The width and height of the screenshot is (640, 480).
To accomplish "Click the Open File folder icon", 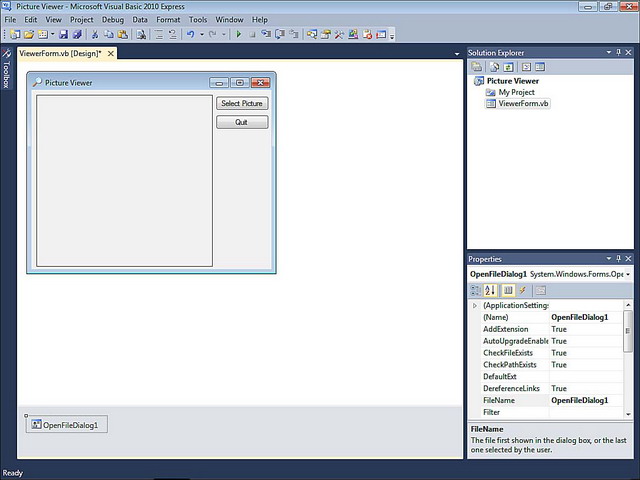I will (x=29, y=35).
